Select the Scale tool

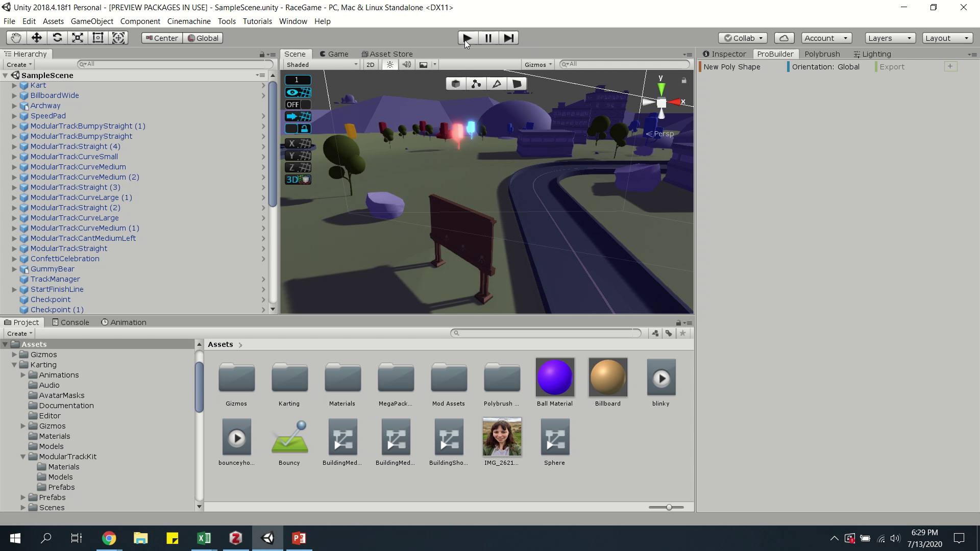[x=78, y=38]
